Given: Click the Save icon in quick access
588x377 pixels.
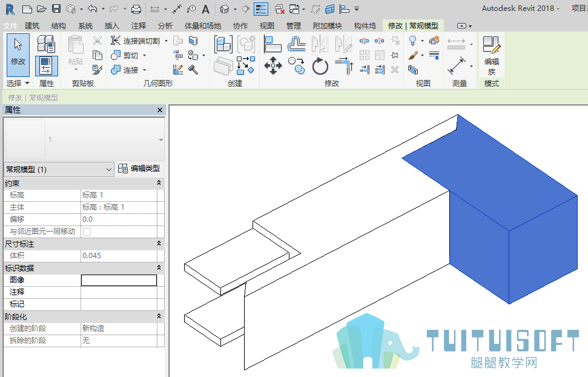Looking at the screenshot, I should coord(56,8).
